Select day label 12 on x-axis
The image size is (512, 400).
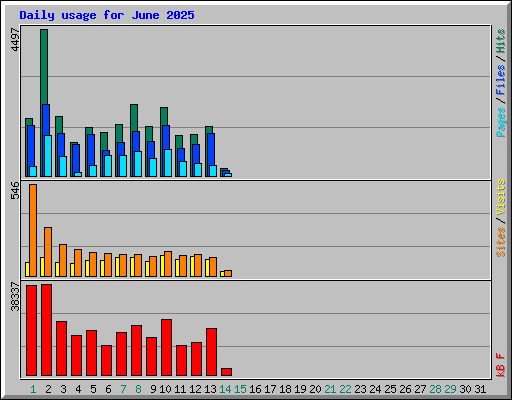[x=195, y=389]
